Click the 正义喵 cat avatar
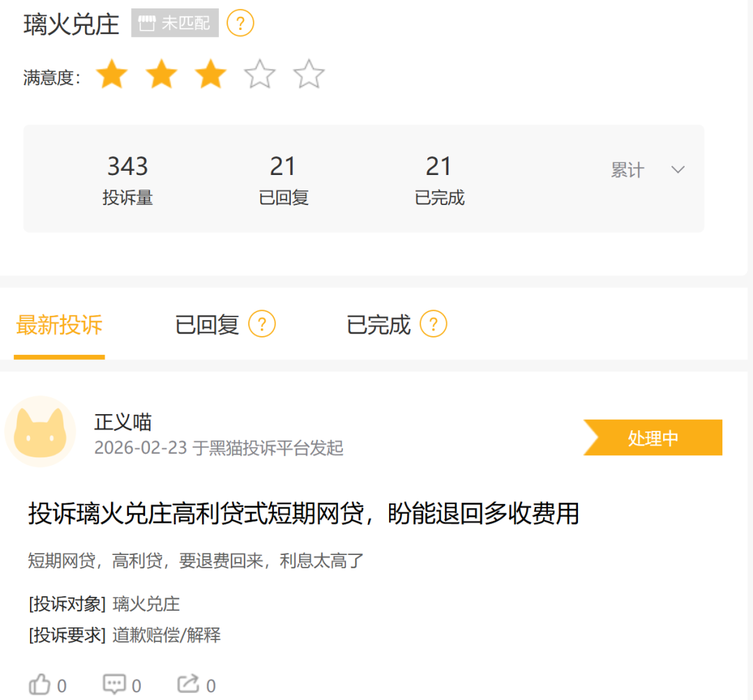The height and width of the screenshot is (700, 753). point(40,431)
